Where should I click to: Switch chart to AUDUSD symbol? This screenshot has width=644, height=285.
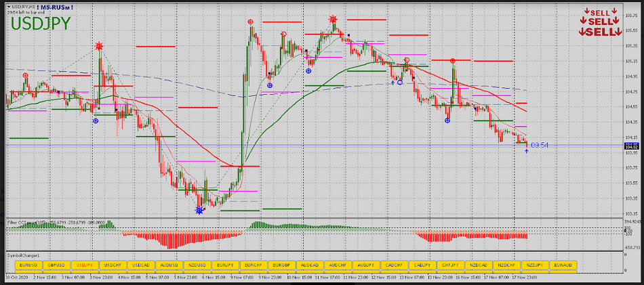click(x=169, y=265)
